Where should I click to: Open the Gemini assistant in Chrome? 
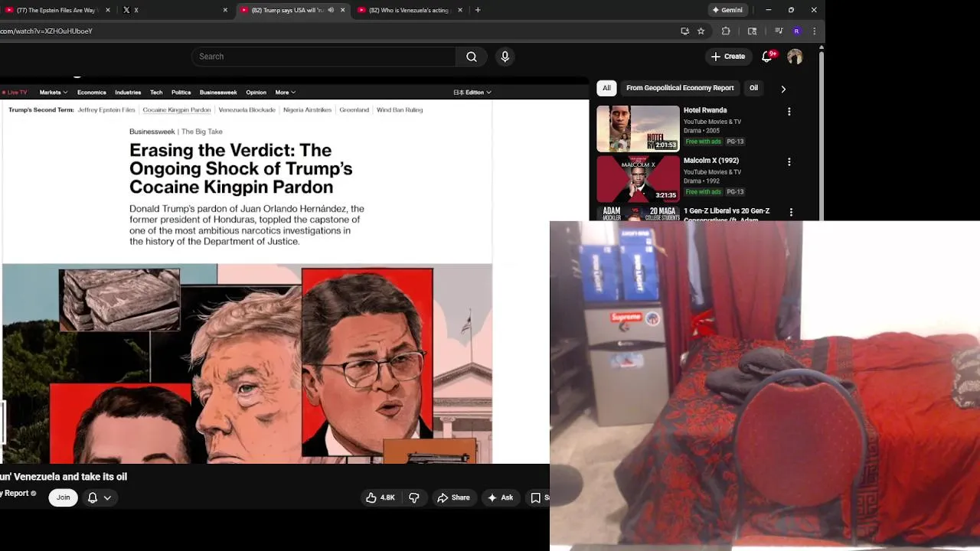[727, 10]
